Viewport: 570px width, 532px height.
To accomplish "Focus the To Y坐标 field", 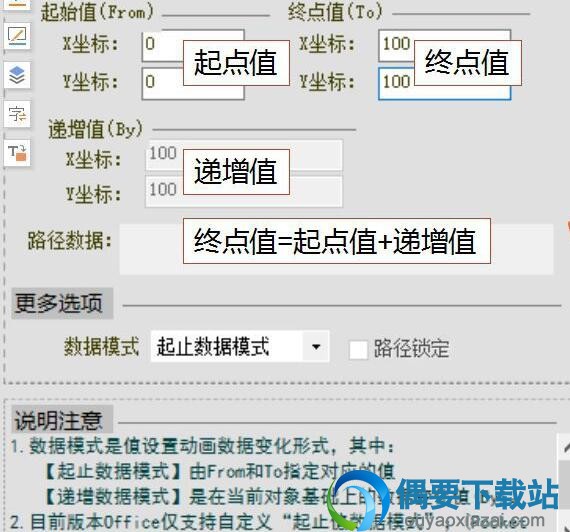I will click(445, 84).
